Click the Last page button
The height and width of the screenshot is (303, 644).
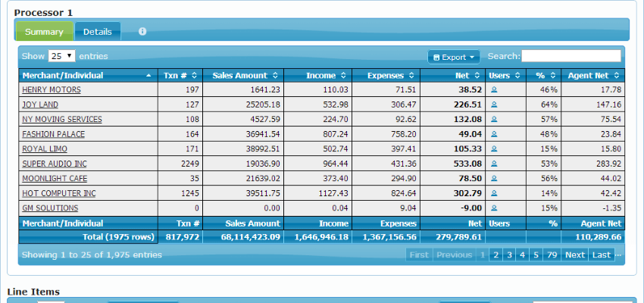pyautogui.click(x=602, y=255)
